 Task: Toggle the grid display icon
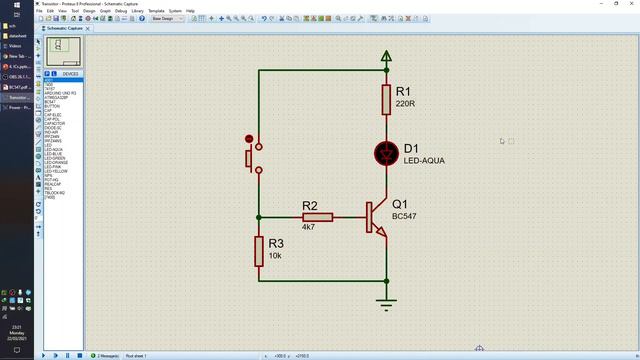(202, 18)
